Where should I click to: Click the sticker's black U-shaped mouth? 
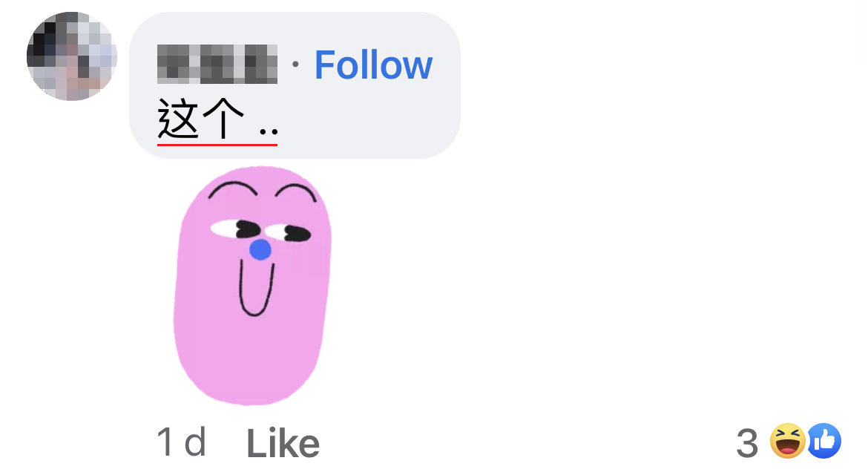tap(256, 288)
